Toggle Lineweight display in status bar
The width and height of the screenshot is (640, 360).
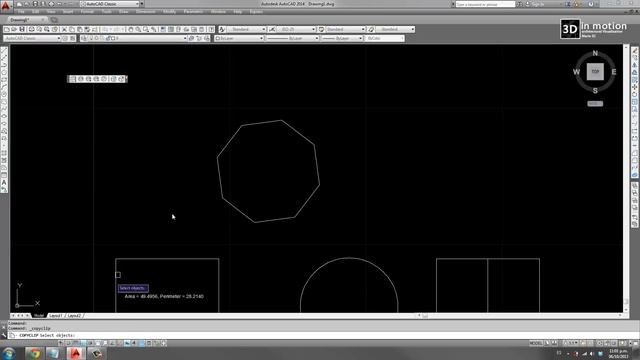(134, 343)
